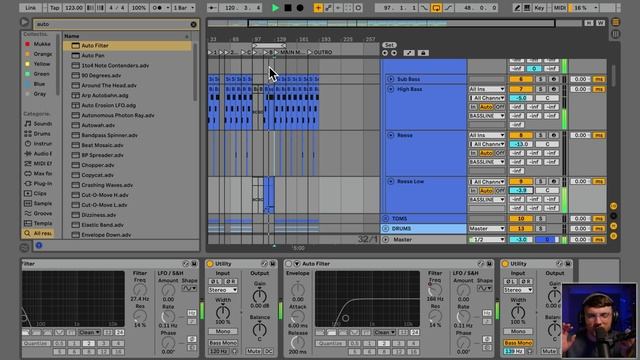Unfold the Sub Bass track

point(391,79)
